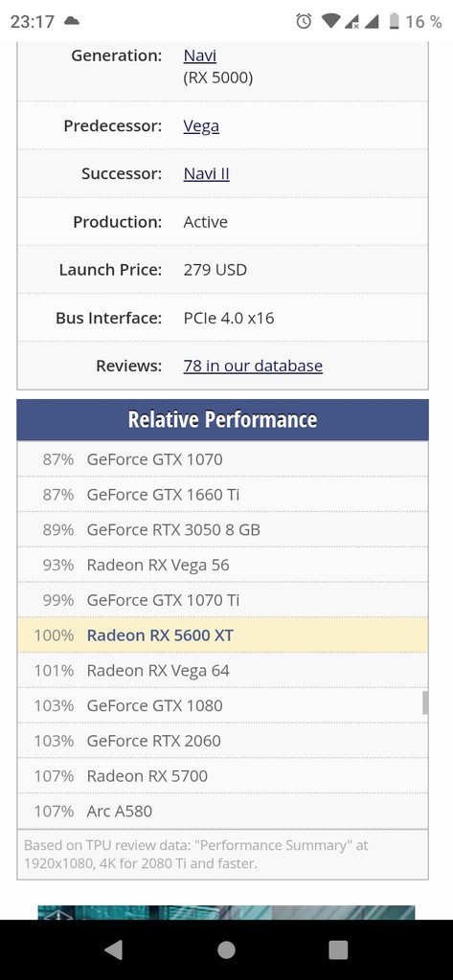The width and height of the screenshot is (453, 980).
Task: Tap the Android home circle button
Action: [x=226, y=950]
